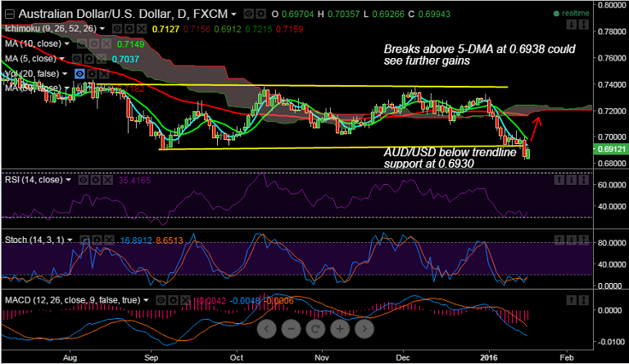Maximize the RSI pane
This screenshot has height=364, width=629.
[x=583, y=180]
